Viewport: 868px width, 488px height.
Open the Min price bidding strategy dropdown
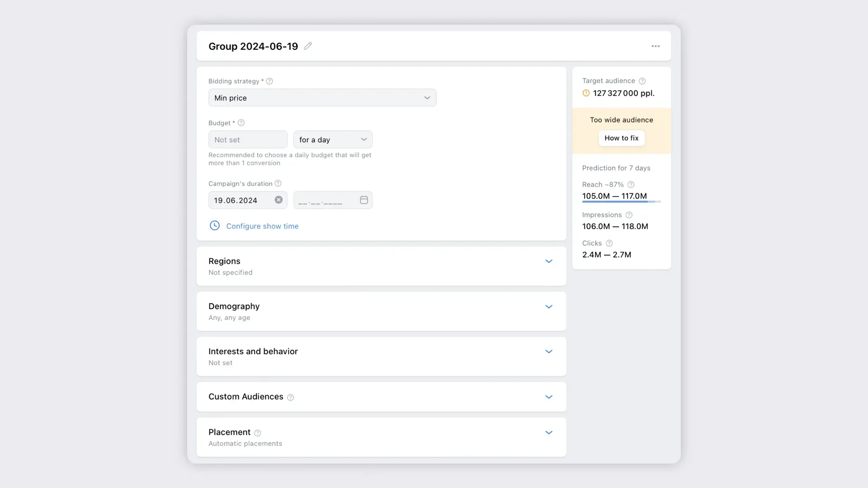coord(322,98)
